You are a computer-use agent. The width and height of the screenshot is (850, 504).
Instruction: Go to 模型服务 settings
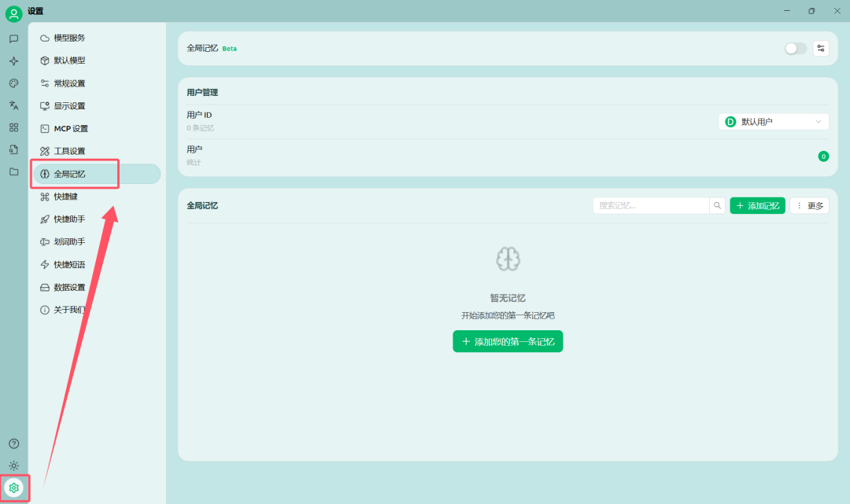pyautogui.click(x=97, y=38)
